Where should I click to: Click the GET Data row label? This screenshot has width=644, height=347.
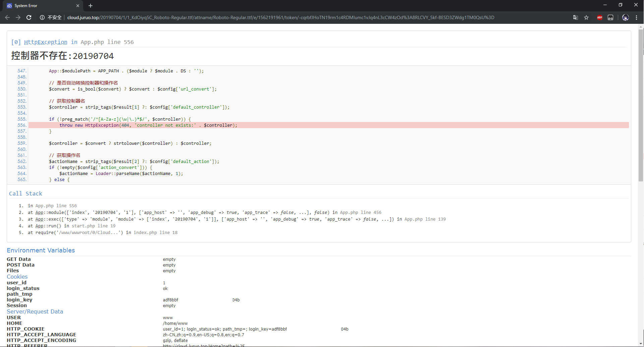point(19,259)
